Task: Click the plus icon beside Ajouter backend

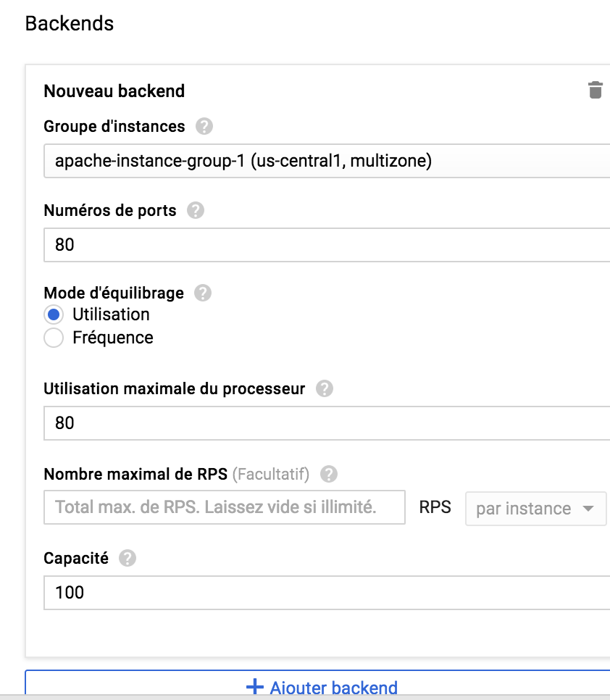Action: click(256, 687)
